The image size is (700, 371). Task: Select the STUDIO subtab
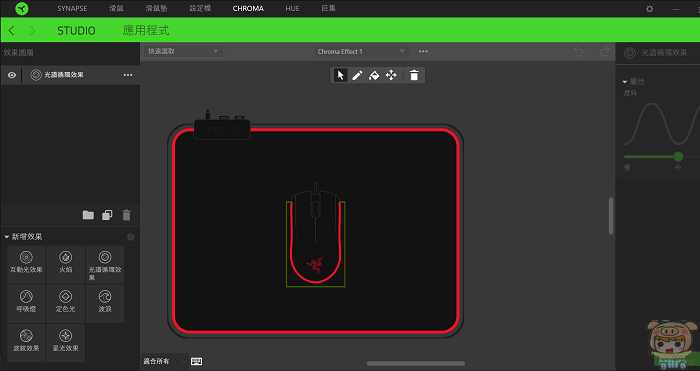click(76, 30)
